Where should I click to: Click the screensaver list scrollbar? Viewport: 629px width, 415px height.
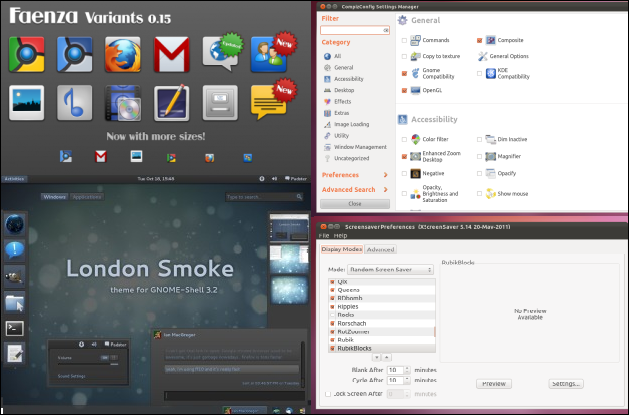tap(435, 332)
